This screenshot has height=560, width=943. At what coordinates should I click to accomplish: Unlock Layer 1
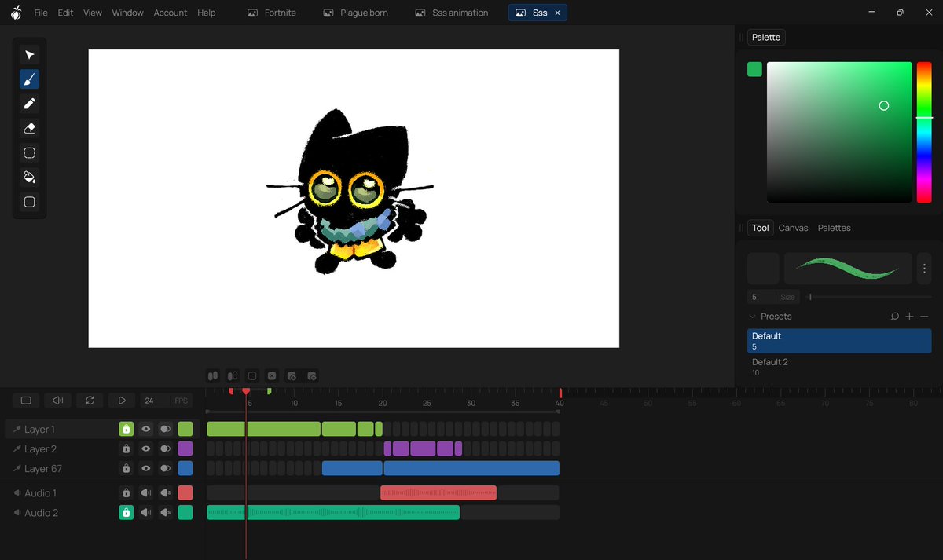pos(126,430)
